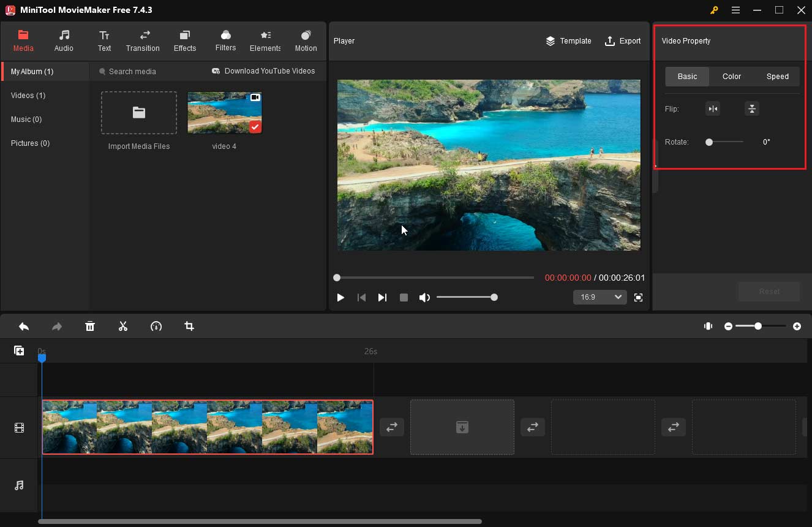Open the Media tab
The image size is (812, 527).
(23, 40)
